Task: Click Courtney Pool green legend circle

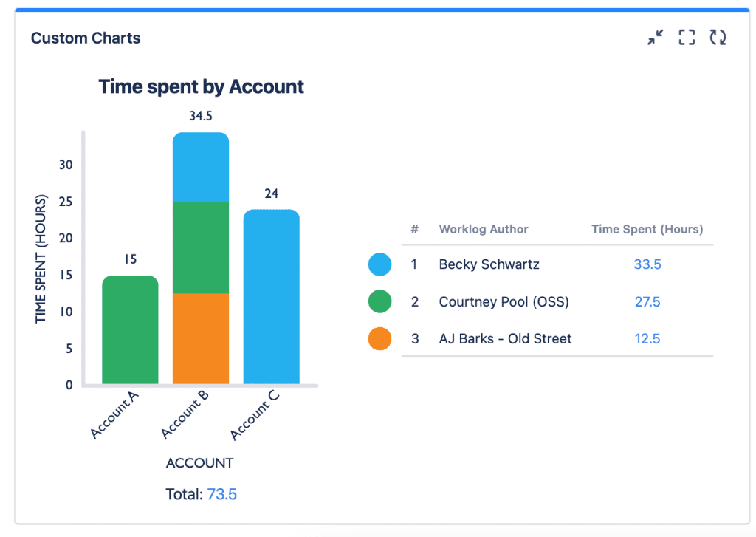Action: click(379, 302)
